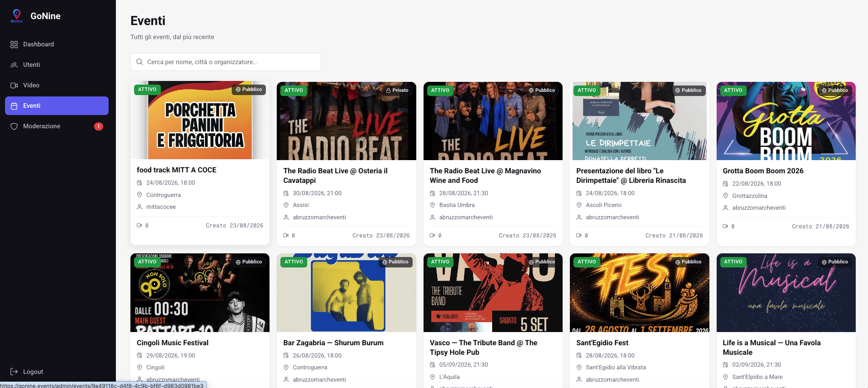Open the Dashboard menu item
This screenshot has width=868, height=388.
(x=57, y=44)
